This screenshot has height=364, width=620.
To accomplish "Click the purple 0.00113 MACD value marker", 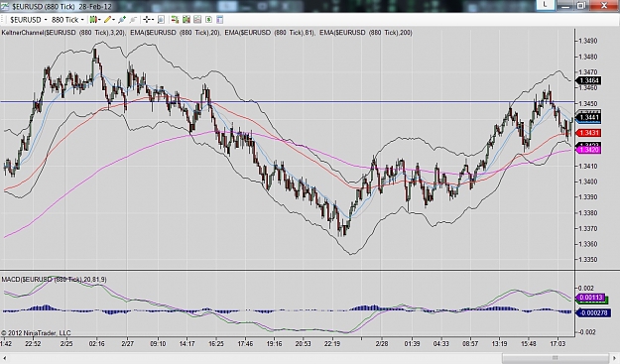I will 590,298.
